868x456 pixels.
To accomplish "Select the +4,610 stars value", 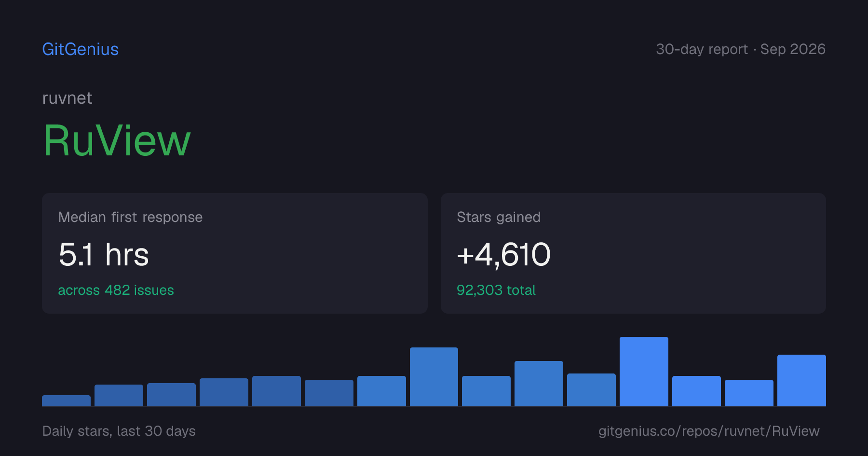I will coord(503,254).
